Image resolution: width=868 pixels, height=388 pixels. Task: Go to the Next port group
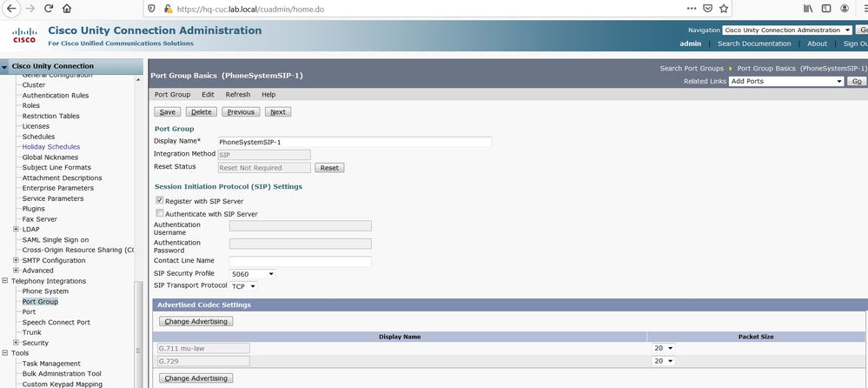pyautogui.click(x=278, y=112)
